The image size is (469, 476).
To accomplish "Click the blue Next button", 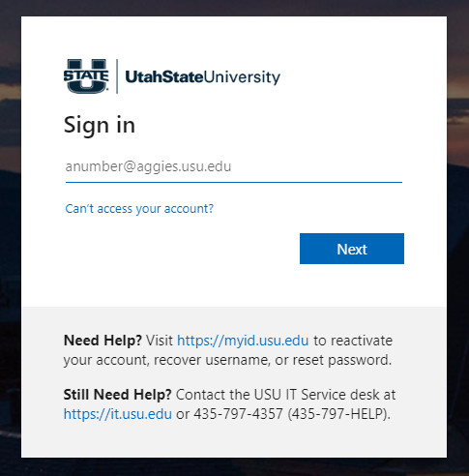I will (352, 249).
